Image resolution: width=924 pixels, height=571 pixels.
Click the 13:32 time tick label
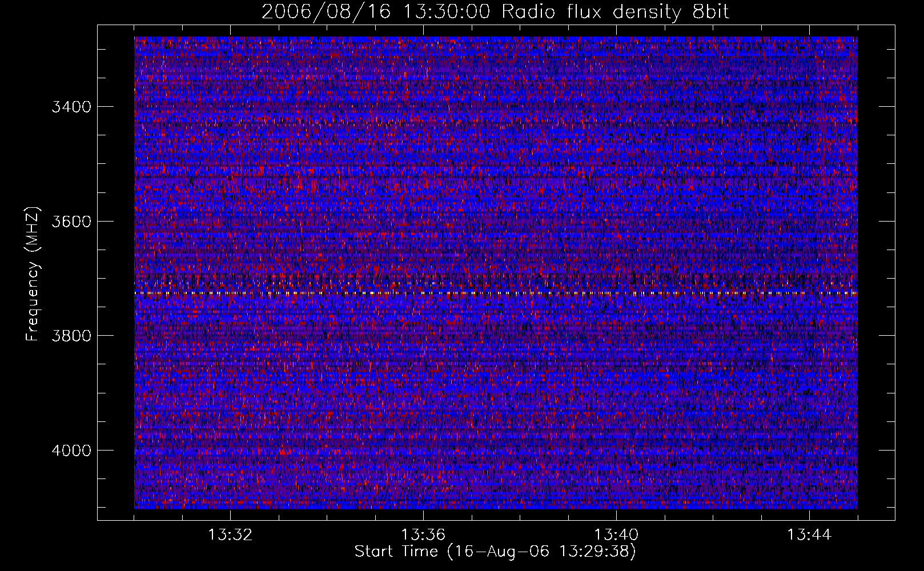tap(230, 535)
